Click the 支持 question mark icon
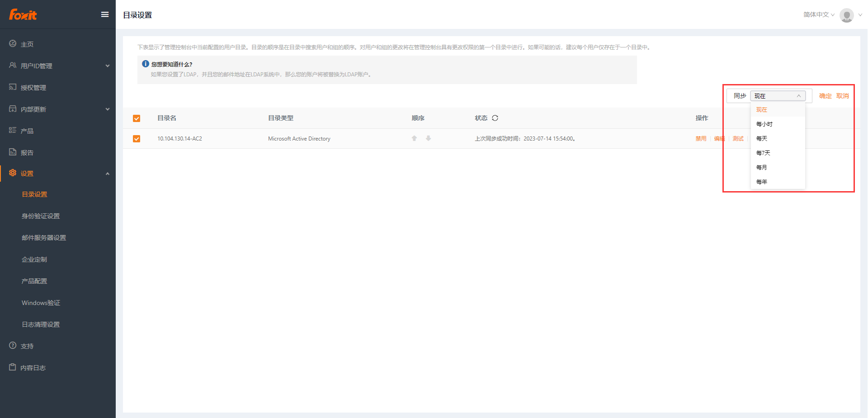This screenshot has width=868, height=418. [13, 346]
